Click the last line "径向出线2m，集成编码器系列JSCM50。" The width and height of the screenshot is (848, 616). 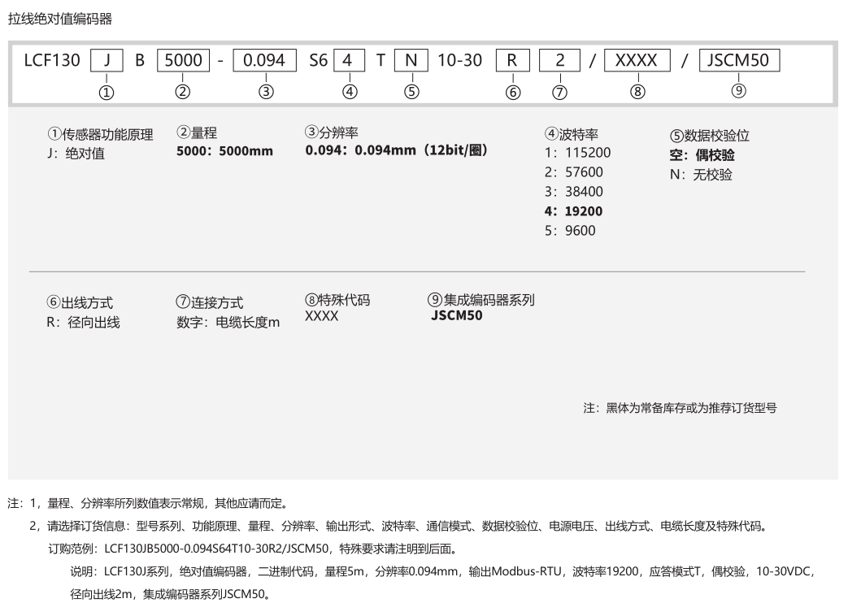point(171,594)
